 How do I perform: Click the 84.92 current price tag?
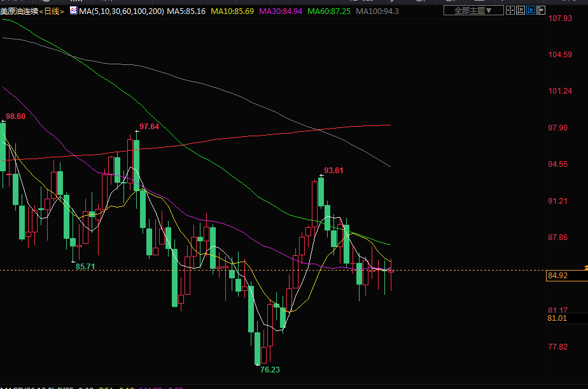[x=557, y=275]
